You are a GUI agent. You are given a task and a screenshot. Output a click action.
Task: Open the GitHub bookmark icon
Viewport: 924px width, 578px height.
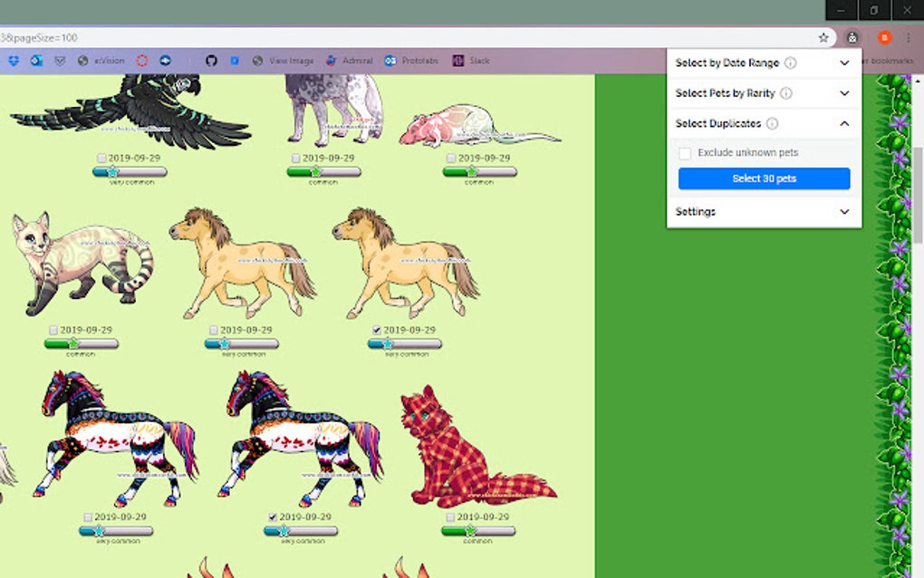point(212,60)
